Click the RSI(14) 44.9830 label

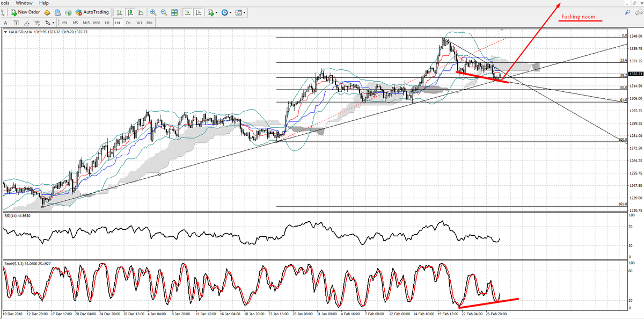[18, 216]
